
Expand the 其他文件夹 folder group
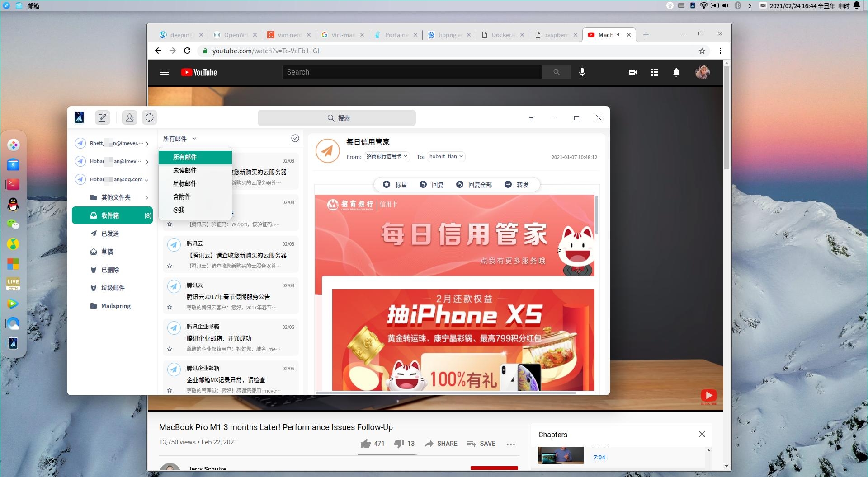[x=147, y=197]
